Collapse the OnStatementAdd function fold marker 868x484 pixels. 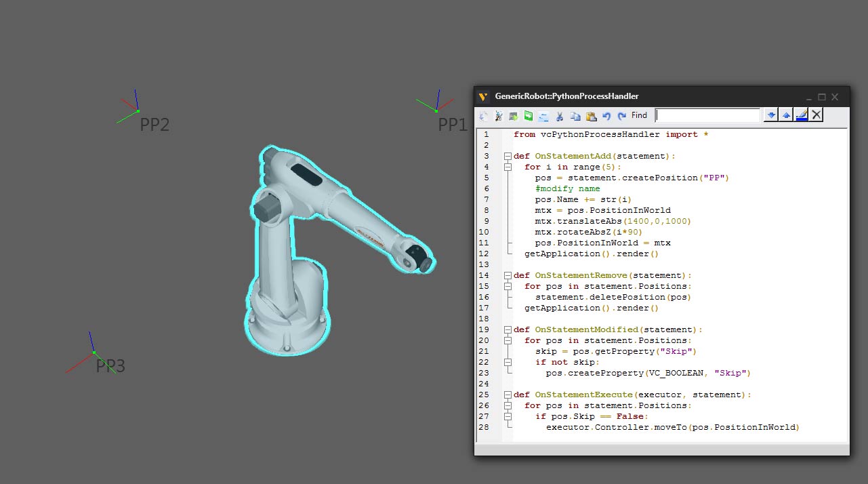click(x=508, y=156)
